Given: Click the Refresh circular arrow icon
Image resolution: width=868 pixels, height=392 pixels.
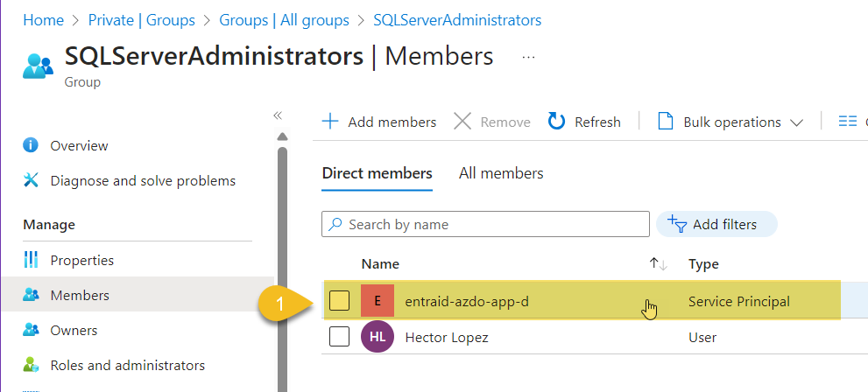Looking at the screenshot, I should [x=556, y=121].
